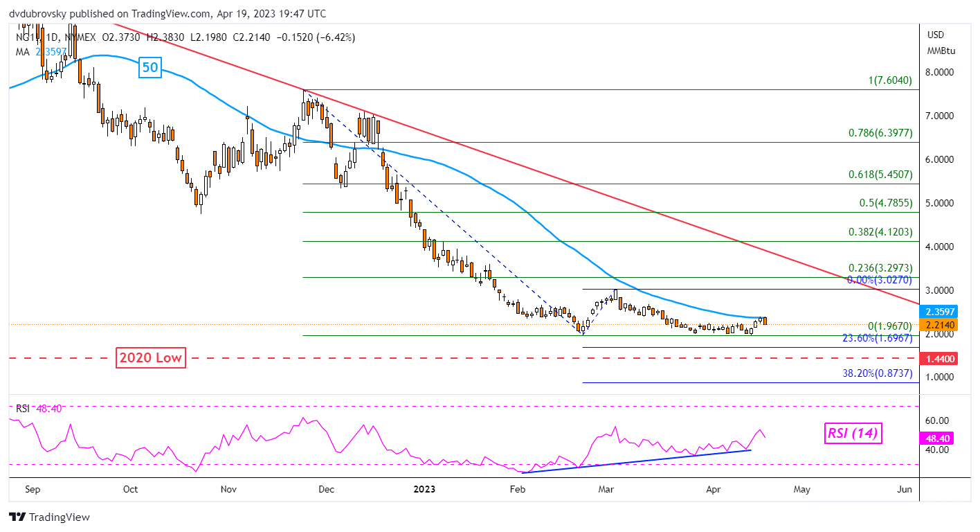Click the 2023 marker on time axis
Image resolution: width=980 pixels, height=532 pixels.
tap(424, 489)
